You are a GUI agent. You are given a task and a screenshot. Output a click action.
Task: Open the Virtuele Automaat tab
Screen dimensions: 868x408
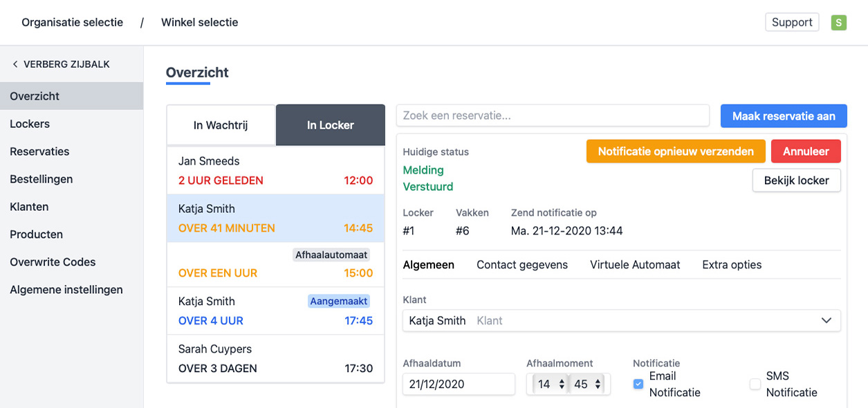[635, 265]
